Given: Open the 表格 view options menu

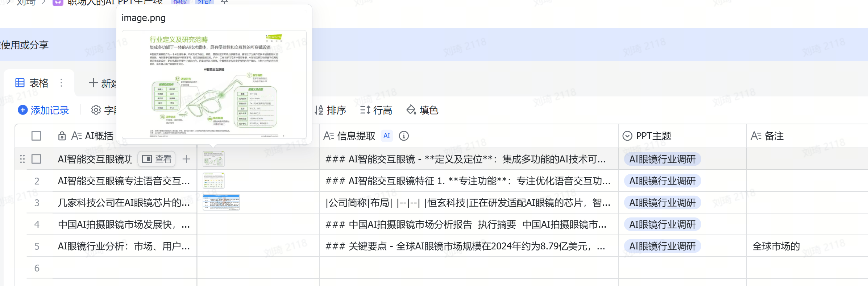Looking at the screenshot, I should (61, 83).
